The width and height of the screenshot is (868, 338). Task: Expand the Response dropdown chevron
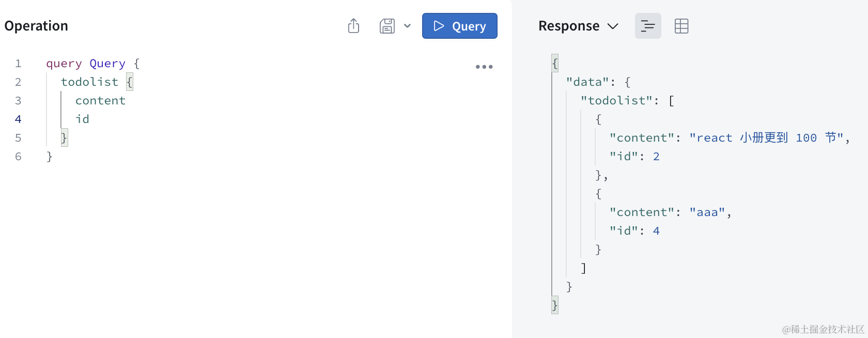tap(613, 26)
